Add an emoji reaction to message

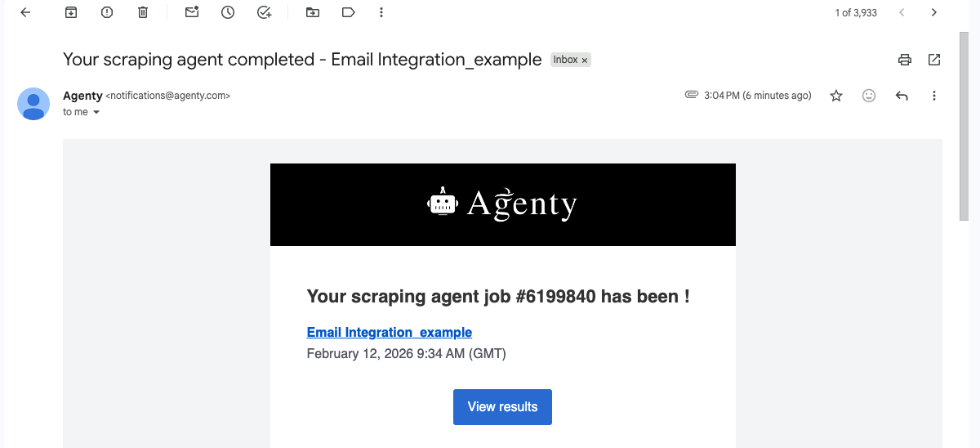(869, 96)
